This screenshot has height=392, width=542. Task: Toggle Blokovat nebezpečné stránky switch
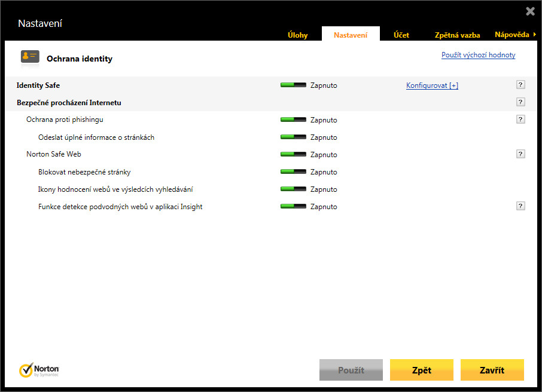293,171
